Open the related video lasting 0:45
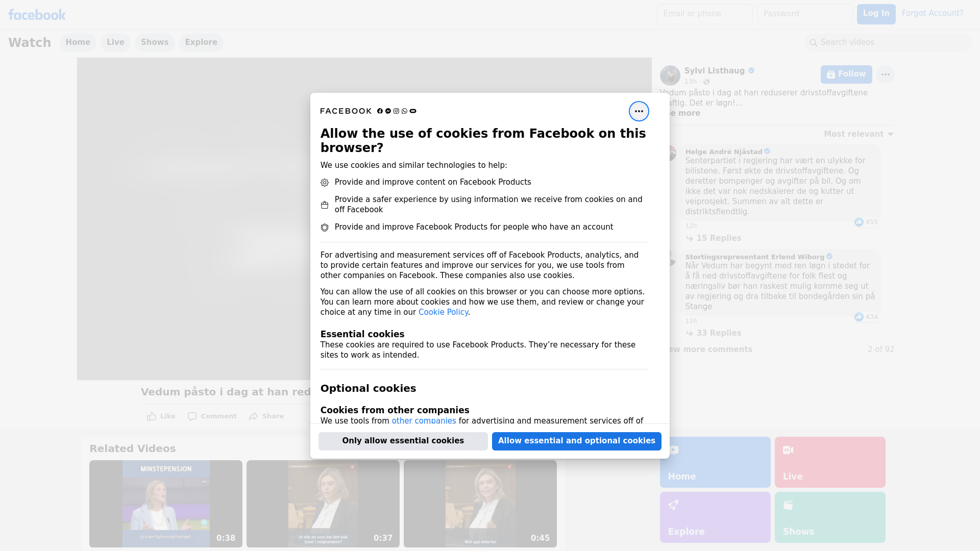Screen dimensions: 980x551 coord(480,504)
